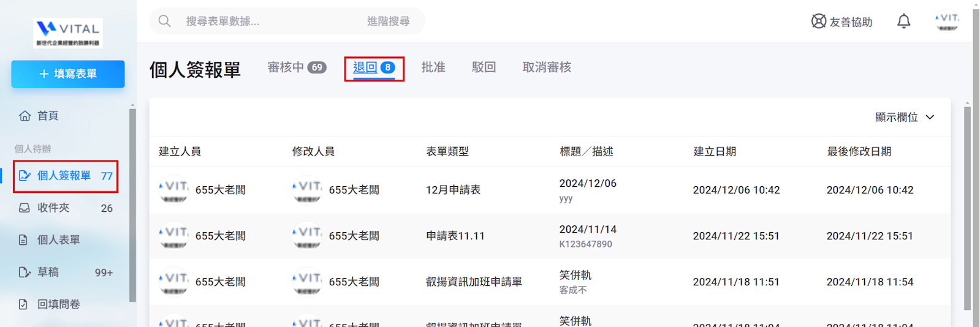Click the 填寫表單 button
The image size is (980, 327).
click(68, 74)
